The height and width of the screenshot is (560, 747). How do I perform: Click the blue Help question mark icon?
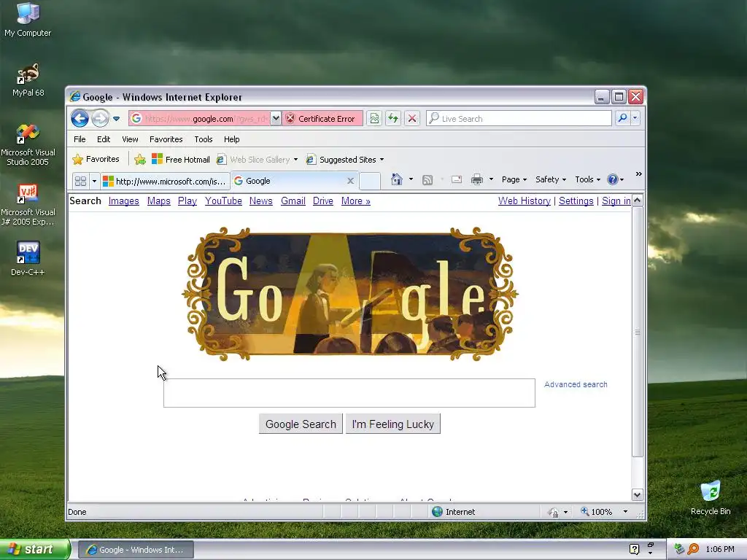click(x=612, y=179)
